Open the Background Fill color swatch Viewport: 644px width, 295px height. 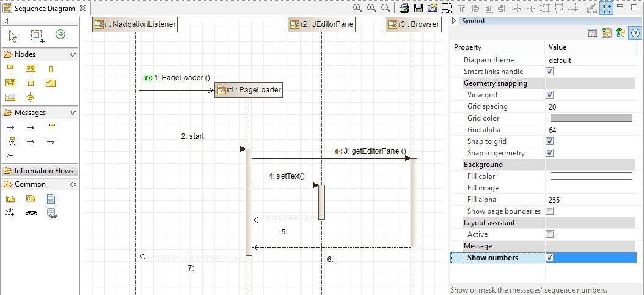point(591,176)
